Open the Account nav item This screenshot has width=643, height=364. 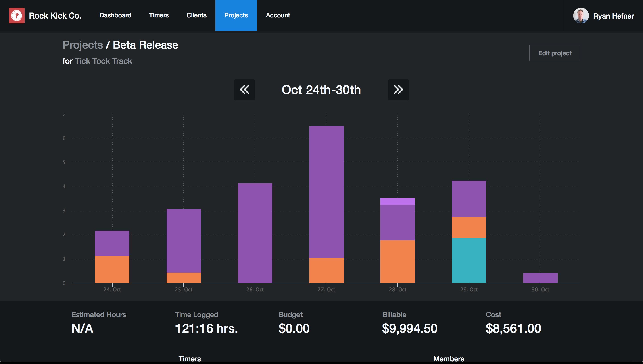click(278, 15)
